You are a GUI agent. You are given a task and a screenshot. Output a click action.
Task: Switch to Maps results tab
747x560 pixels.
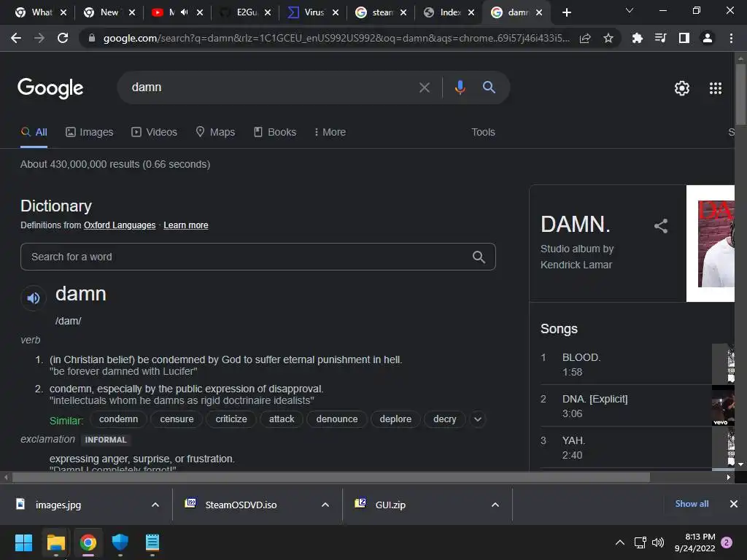coord(215,133)
